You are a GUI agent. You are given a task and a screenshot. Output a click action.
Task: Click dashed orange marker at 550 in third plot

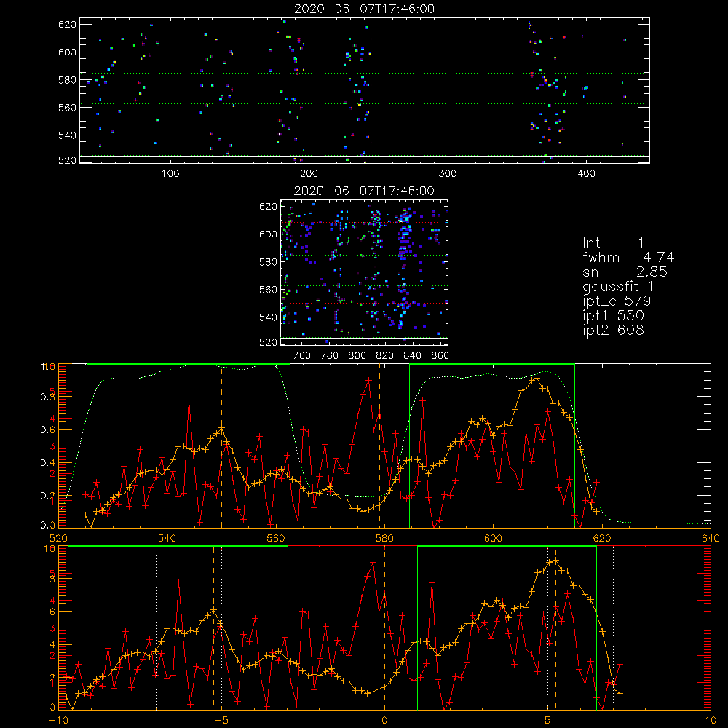pyautogui.click(x=221, y=446)
